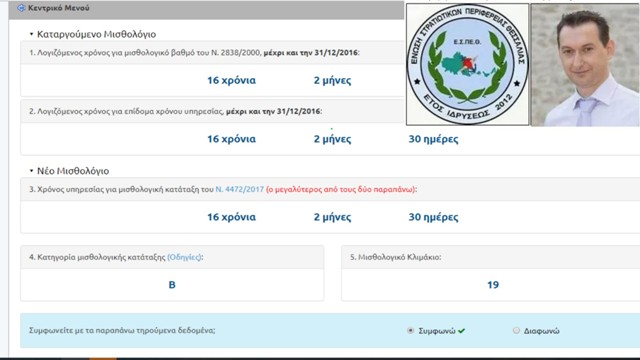The height and width of the screenshot is (360, 640).
Task: Open the Κεντρικό Μενού link
Action: click(58, 8)
